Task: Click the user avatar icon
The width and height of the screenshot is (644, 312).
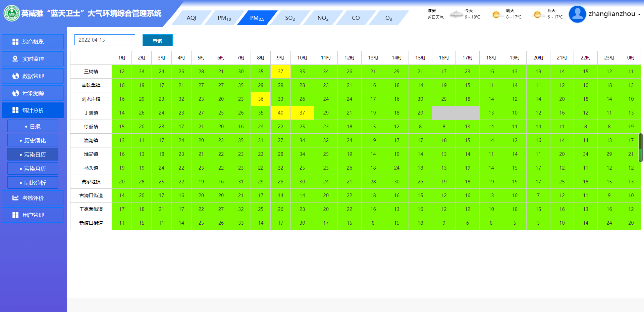Action: (577, 14)
